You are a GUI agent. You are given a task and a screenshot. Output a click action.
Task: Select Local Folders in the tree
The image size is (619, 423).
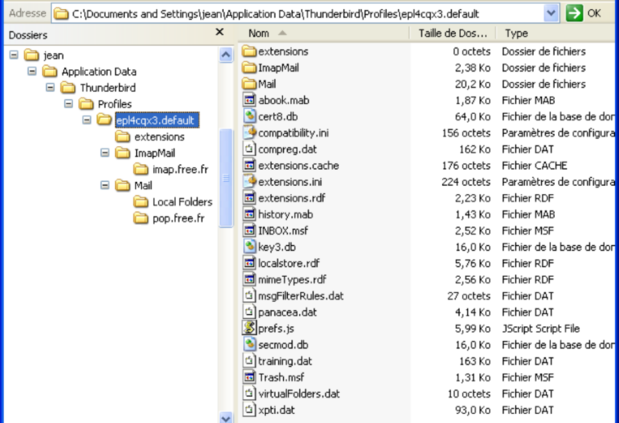click(181, 202)
